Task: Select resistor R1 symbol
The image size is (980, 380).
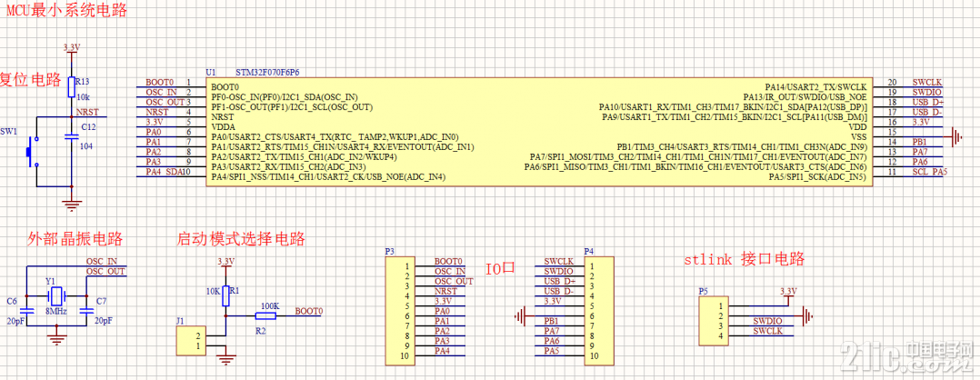Action: tap(225, 295)
